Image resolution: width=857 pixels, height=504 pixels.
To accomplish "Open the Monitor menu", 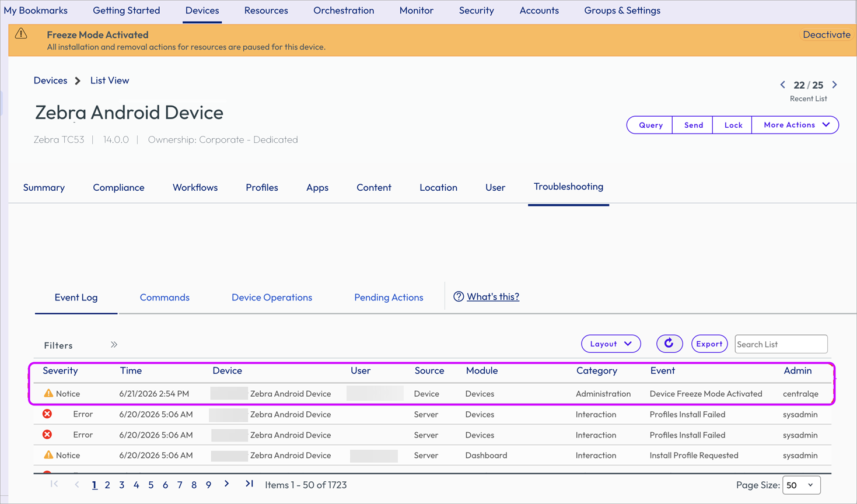I will click(416, 10).
